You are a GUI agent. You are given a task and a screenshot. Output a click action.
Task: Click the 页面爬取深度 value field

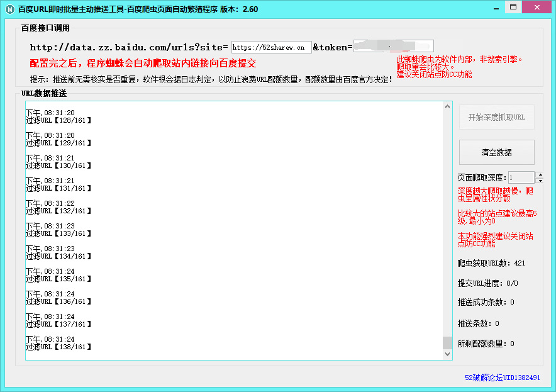click(521, 177)
